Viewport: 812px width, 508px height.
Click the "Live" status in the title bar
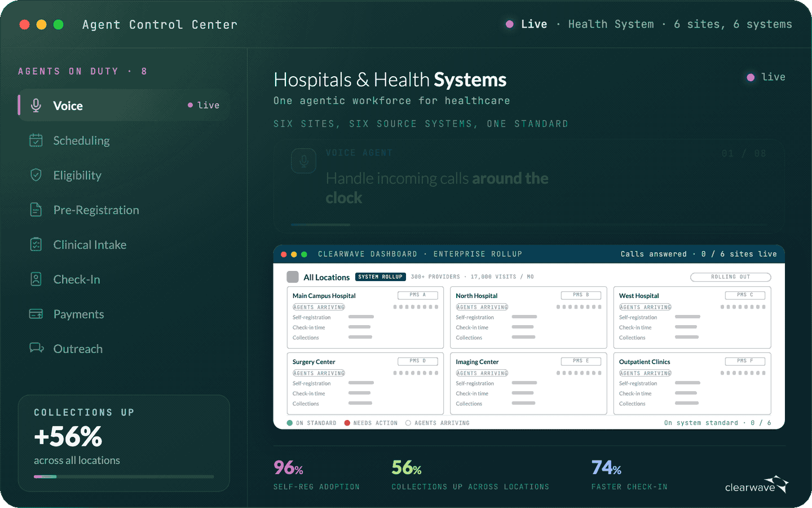tap(527, 24)
